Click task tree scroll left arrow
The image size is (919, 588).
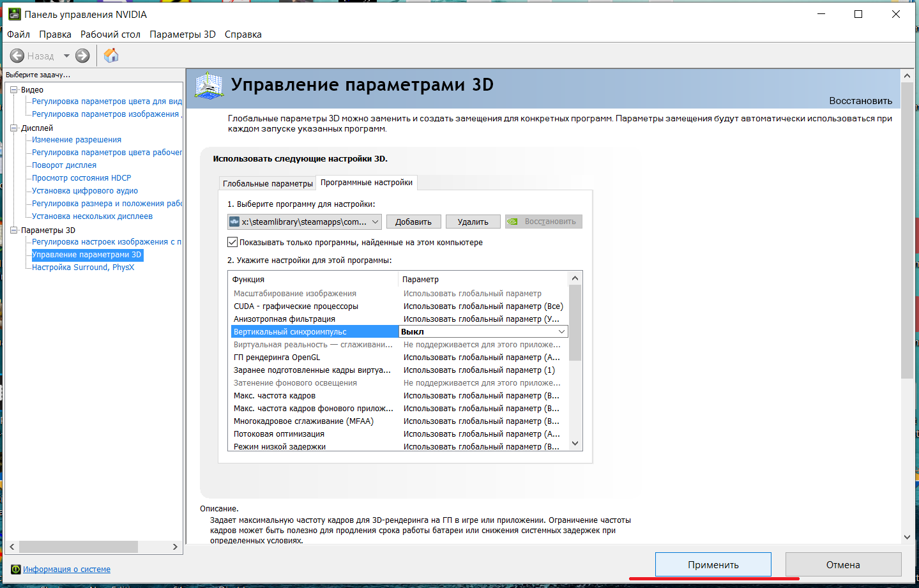pyautogui.click(x=12, y=547)
